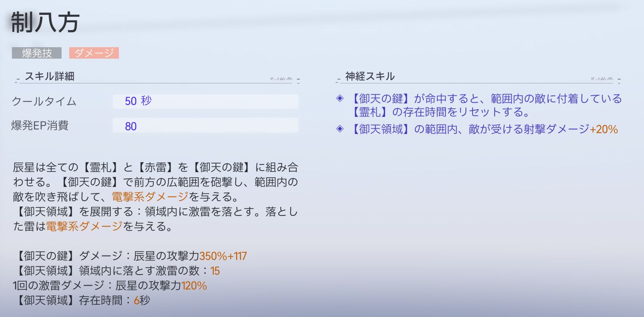
Task: Open the 神経スキル section header
Action: [x=370, y=76]
